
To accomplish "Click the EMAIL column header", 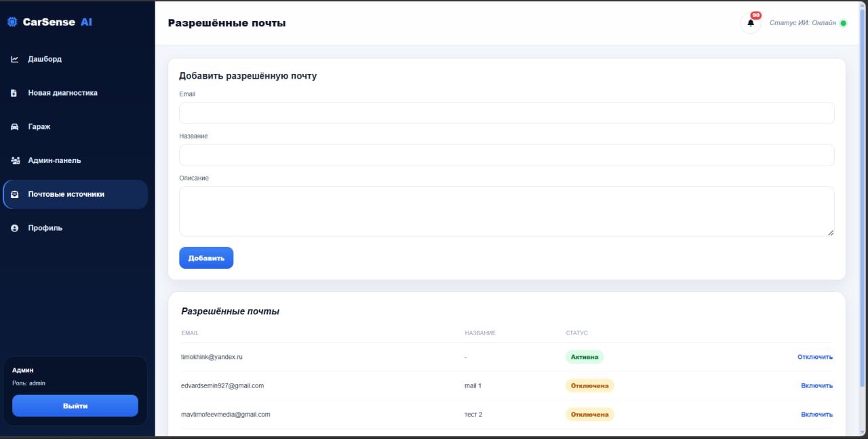I will (190, 333).
